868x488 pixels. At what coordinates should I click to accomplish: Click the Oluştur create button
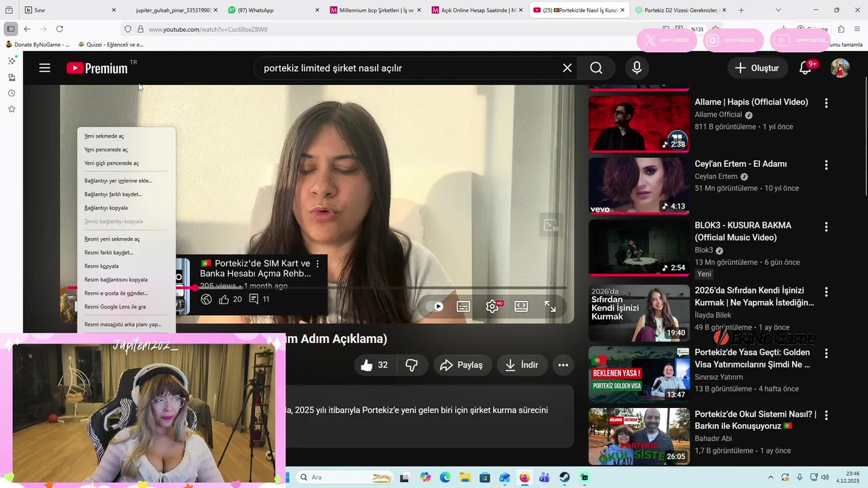point(757,68)
